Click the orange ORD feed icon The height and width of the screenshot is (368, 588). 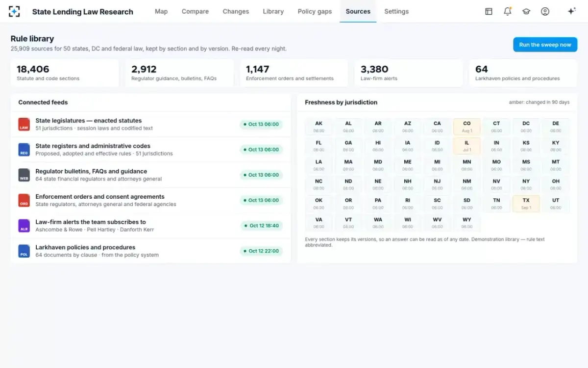pyautogui.click(x=24, y=200)
